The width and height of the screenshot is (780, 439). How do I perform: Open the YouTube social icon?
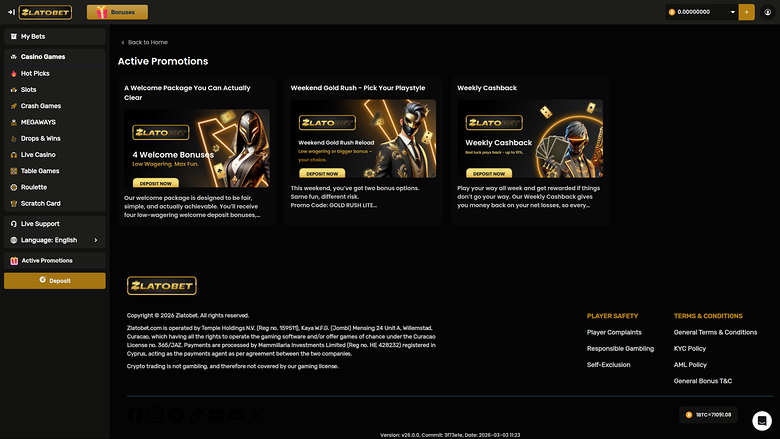pos(216,415)
